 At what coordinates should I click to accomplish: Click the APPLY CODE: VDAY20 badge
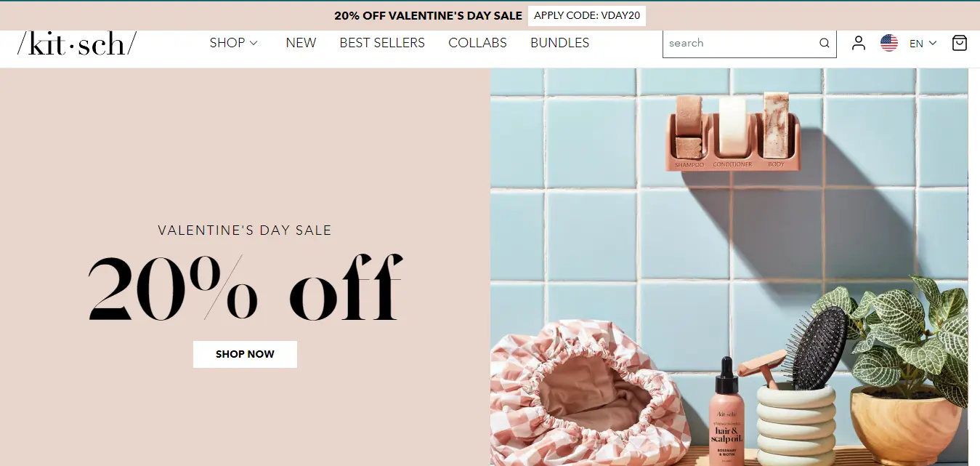[x=587, y=15]
